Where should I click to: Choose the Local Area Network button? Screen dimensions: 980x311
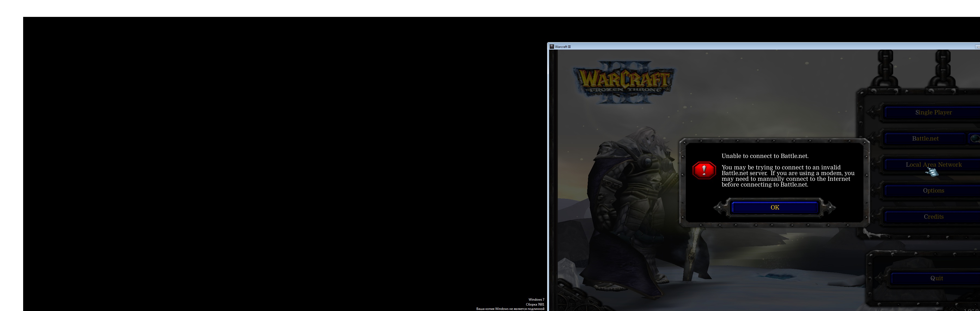932,165
